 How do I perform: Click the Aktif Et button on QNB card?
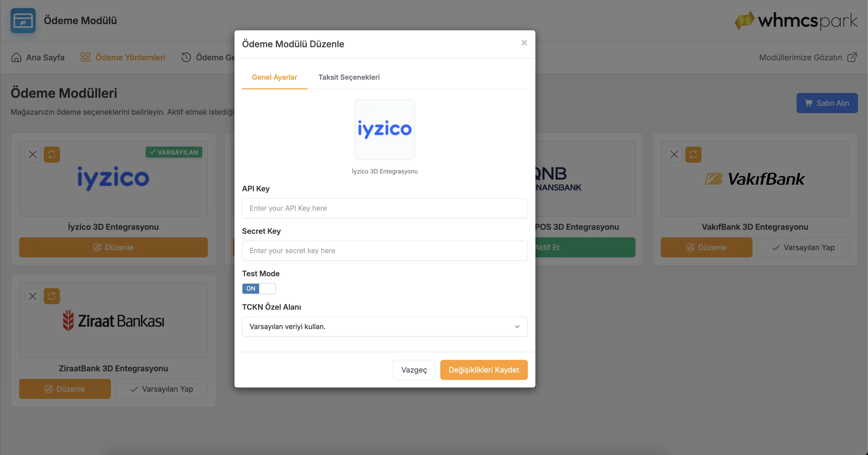coord(585,248)
